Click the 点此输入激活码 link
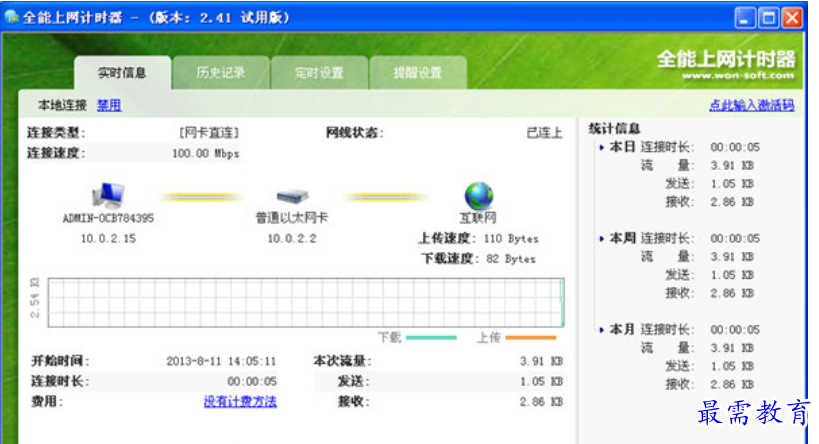 click(x=751, y=105)
